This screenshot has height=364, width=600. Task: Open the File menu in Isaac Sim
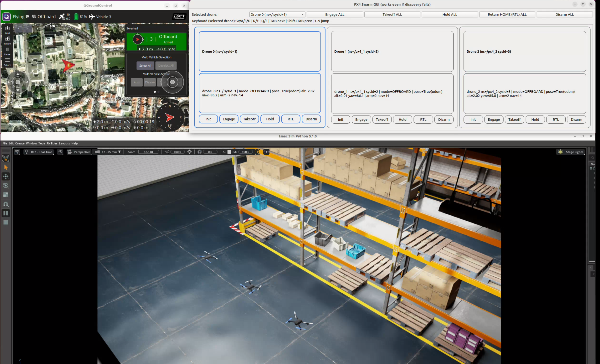5,143
